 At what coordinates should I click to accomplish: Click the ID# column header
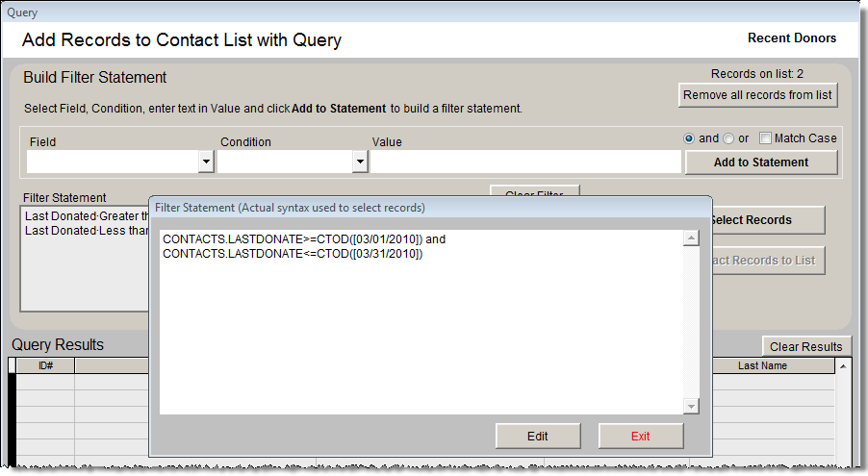click(x=45, y=366)
